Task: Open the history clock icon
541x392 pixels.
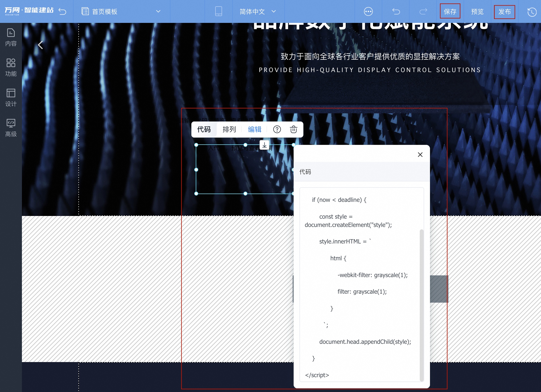Action: pos(532,12)
